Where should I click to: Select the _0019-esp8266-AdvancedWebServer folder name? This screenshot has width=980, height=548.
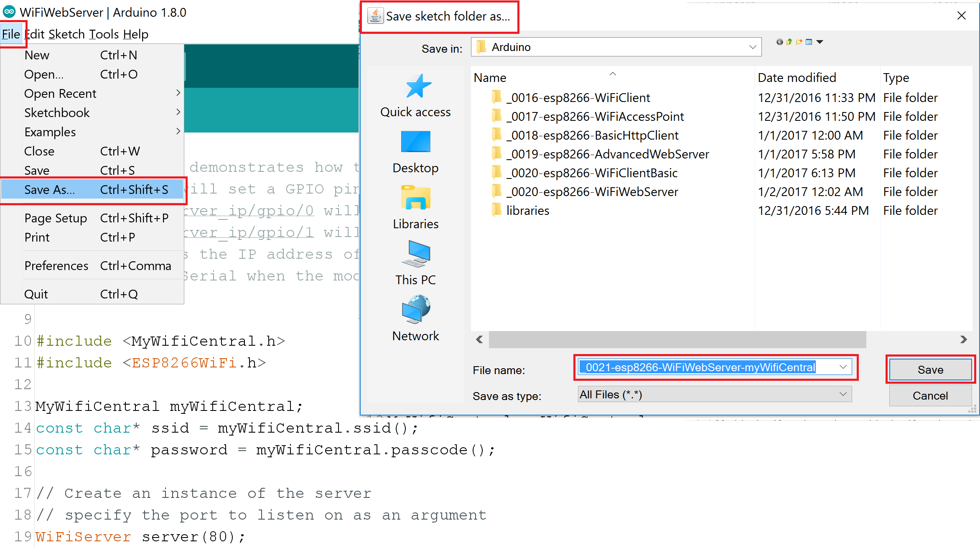pyautogui.click(x=608, y=154)
